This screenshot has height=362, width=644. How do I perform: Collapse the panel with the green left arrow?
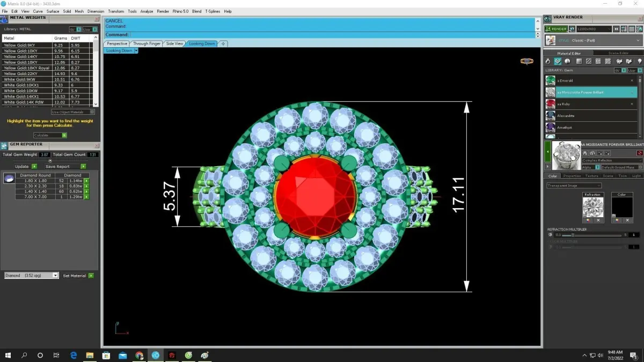(x=547, y=152)
